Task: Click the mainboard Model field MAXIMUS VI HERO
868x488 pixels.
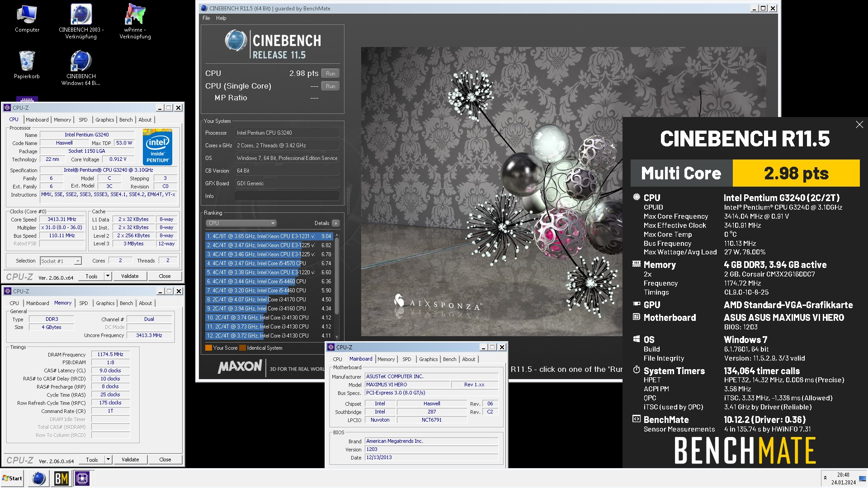Action: (x=408, y=385)
